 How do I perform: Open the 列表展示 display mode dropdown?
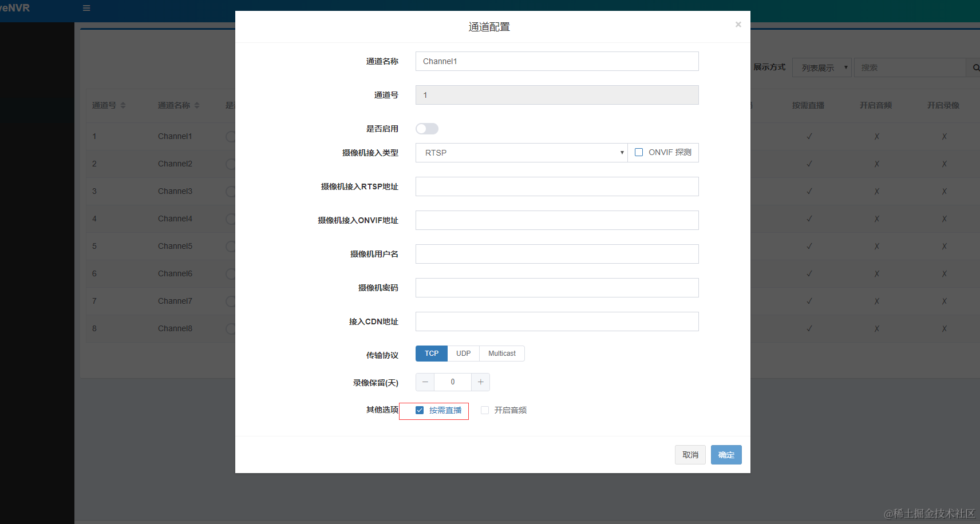click(821, 67)
